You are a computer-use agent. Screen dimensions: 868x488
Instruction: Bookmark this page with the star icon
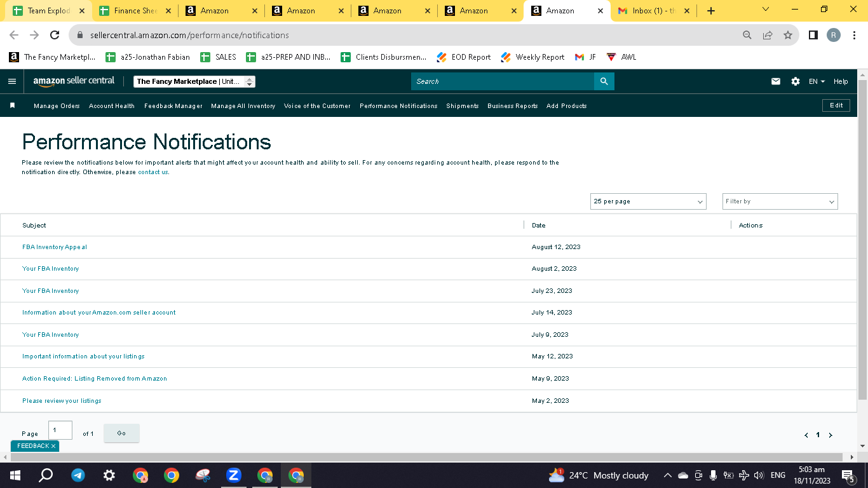tap(788, 35)
